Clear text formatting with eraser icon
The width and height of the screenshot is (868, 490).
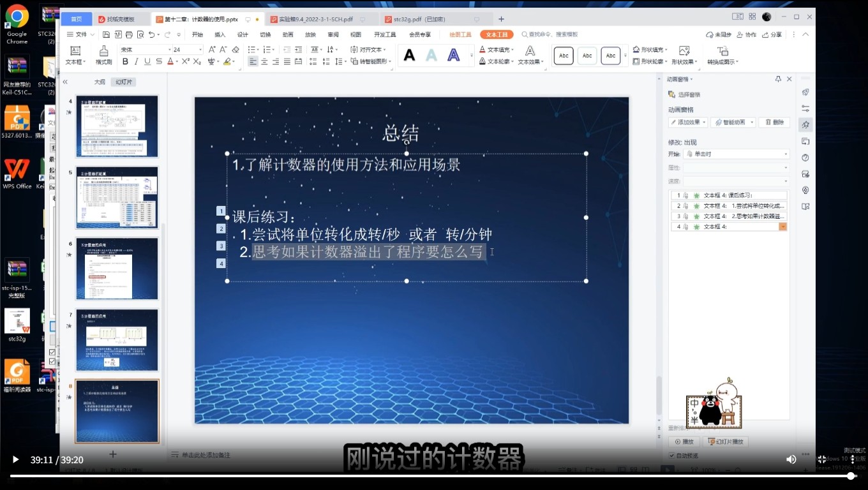(x=236, y=49)
